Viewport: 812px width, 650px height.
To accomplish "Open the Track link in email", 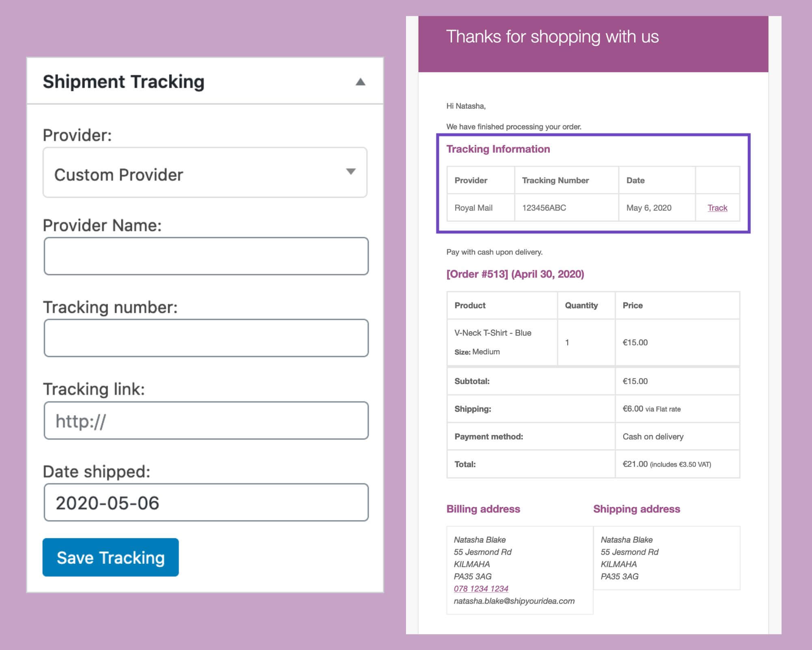I will (717, 208).
